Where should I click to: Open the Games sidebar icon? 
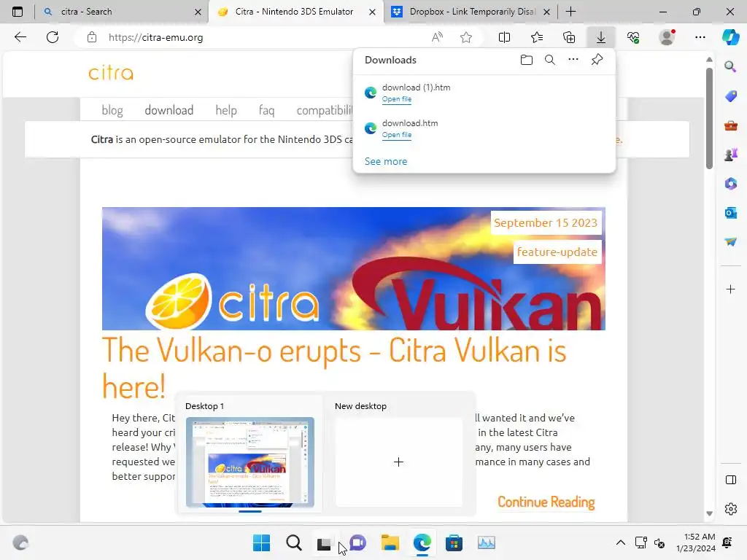730,155
